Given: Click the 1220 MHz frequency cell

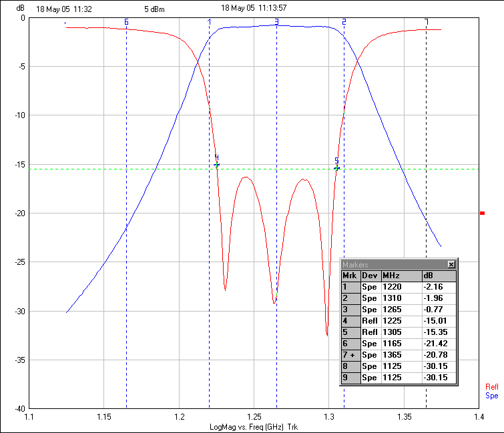Looking at the screenshot, I should [401, 287].
